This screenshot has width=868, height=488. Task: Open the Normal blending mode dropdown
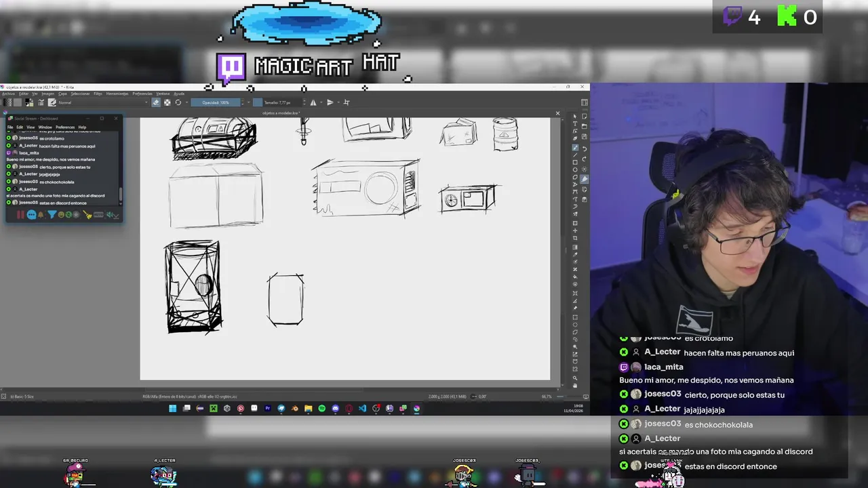pyautogui.click(x=103, y=102)
